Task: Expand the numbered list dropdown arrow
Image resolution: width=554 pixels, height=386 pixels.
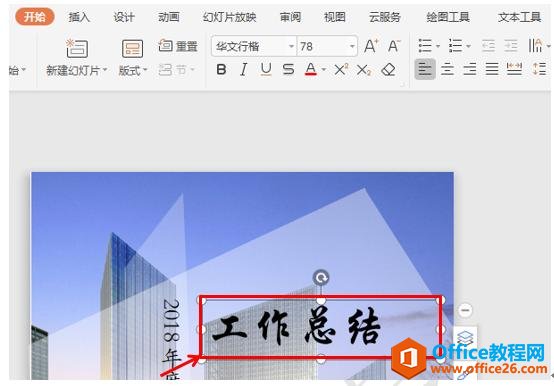Action: point(468,46)
